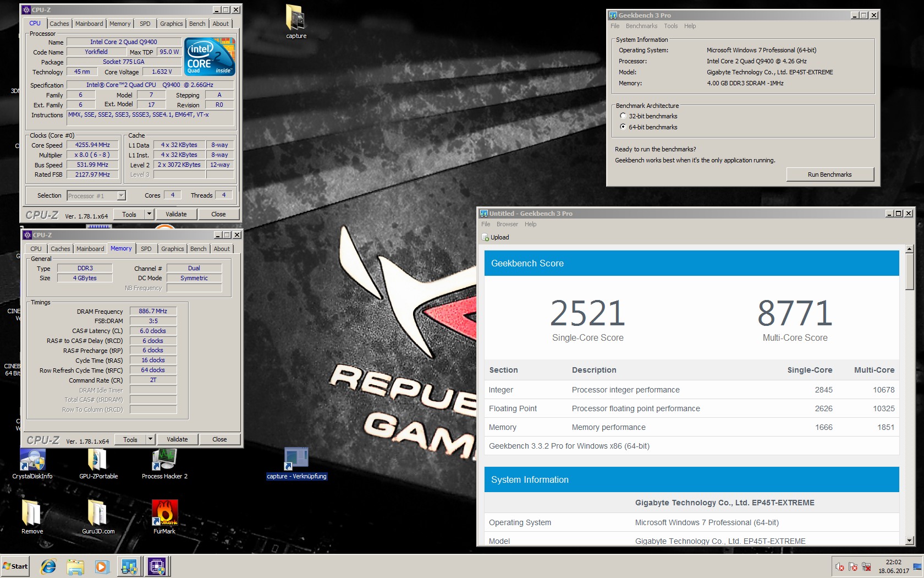The height and width of the screenshot is (578, 924).
Task: Open Caches tab in top CPU-Z
Action: pos(59,24)
